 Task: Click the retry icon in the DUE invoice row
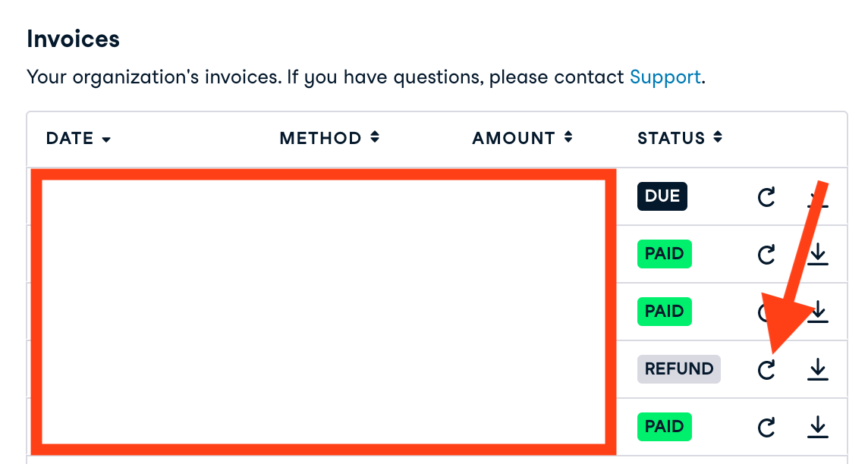coord(767,197)
